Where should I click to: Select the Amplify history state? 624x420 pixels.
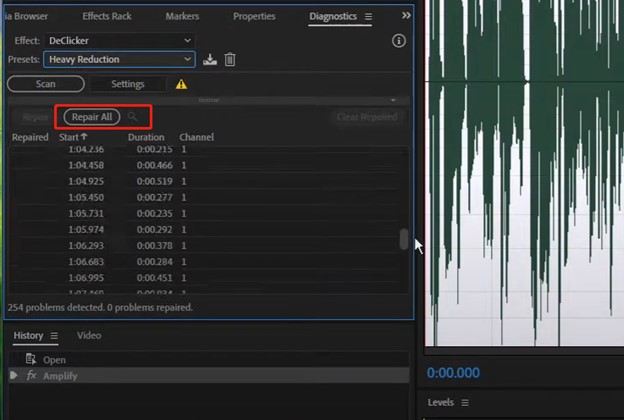point(60,376)
